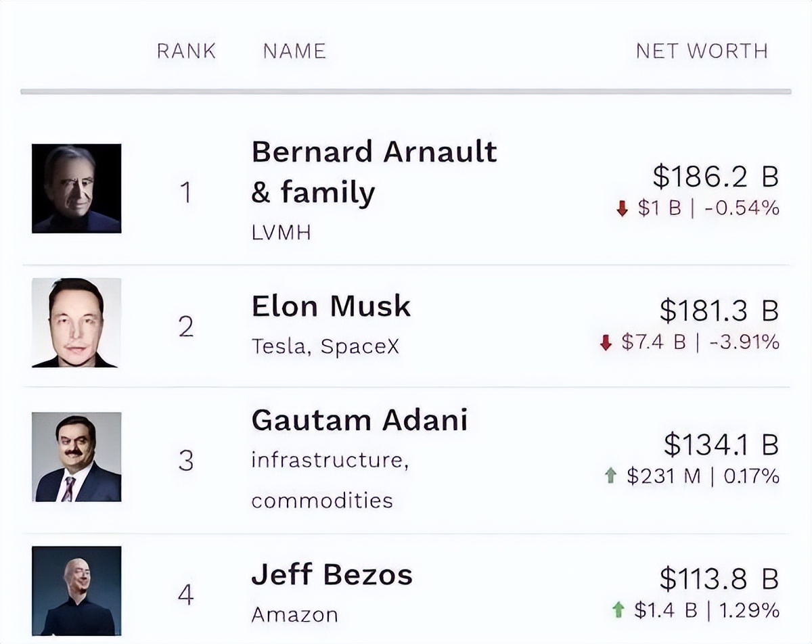Image resolution: width=812 pixels, height=644 pixels.
Task: Click the Amazon source label
Action: click(x=294, y=615)
